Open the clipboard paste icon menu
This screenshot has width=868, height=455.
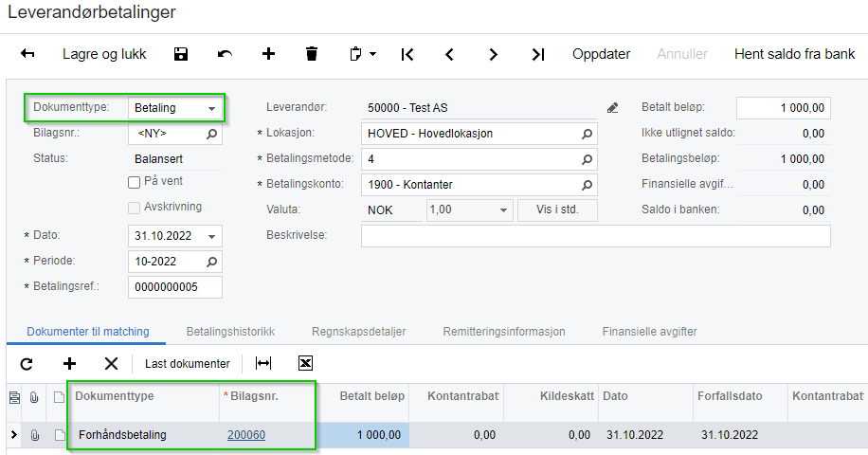(x=363, y=54)
